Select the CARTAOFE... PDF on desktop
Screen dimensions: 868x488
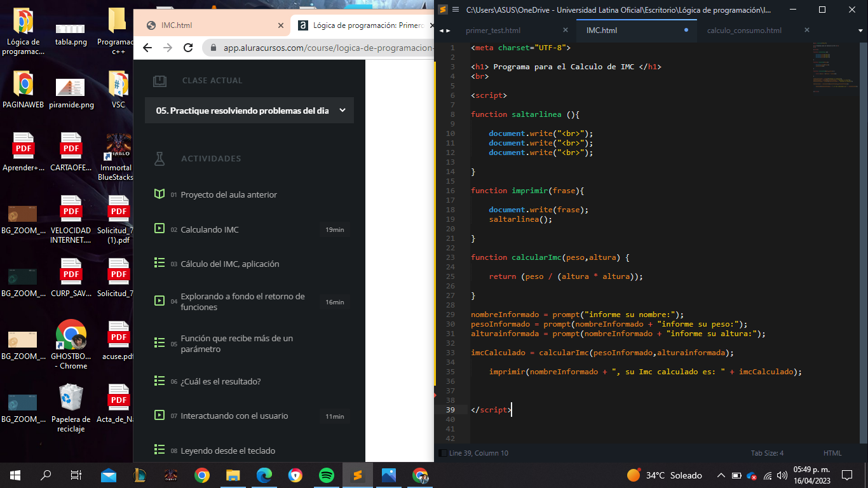tap(71, 152)
